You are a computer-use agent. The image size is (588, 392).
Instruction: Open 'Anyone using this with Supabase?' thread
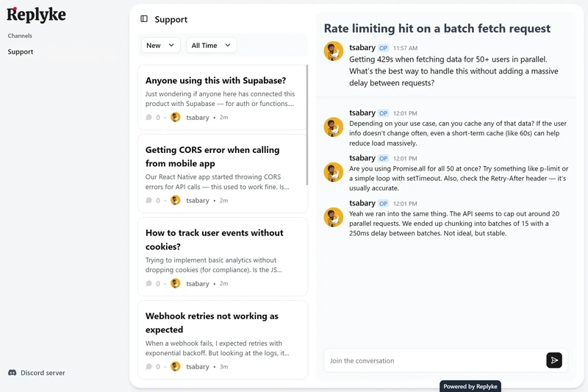coord(215,81)
